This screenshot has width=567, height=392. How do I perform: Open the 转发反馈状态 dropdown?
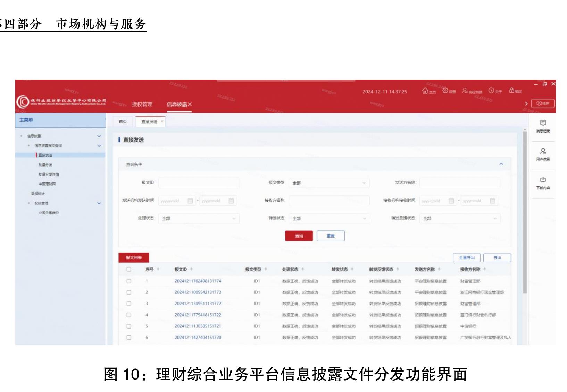[x=460, y=219]
